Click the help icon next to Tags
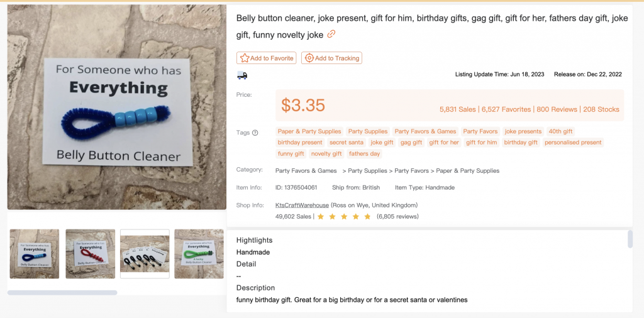644x318 pixels. coord(255,133)
